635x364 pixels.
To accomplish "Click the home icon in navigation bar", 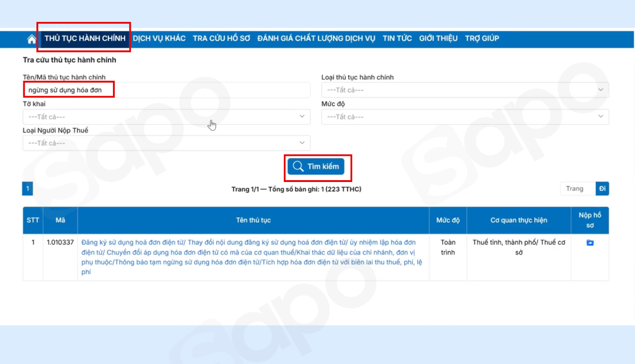I will coord(32,39).
